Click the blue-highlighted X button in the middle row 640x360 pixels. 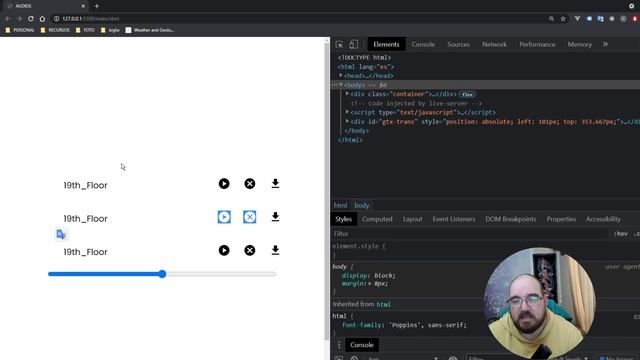(250, 217)
